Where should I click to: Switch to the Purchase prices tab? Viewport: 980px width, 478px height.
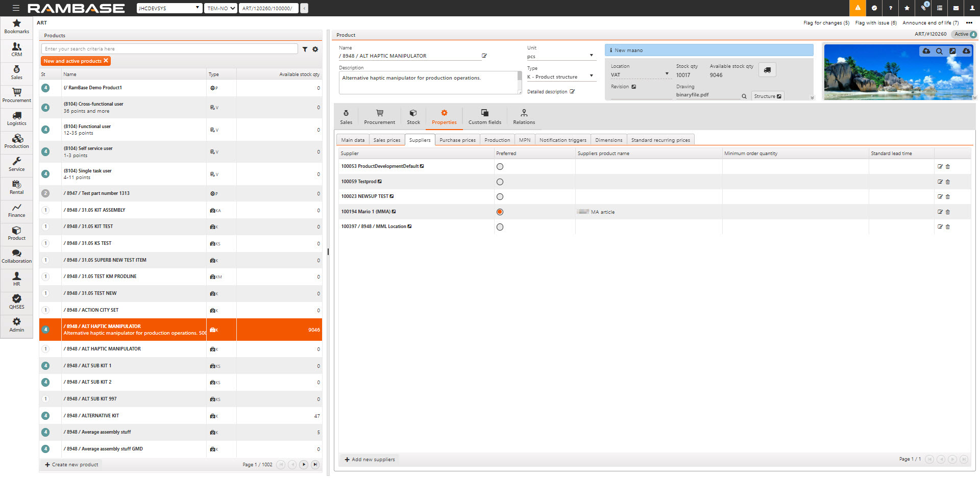point(457,140)
